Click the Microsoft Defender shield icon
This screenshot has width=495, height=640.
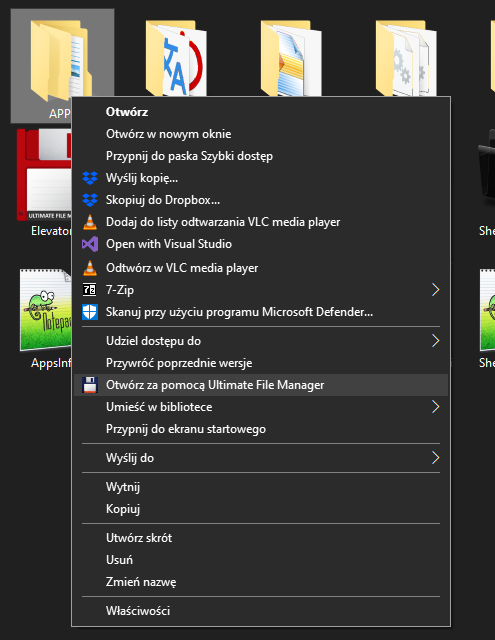[90, 312]
